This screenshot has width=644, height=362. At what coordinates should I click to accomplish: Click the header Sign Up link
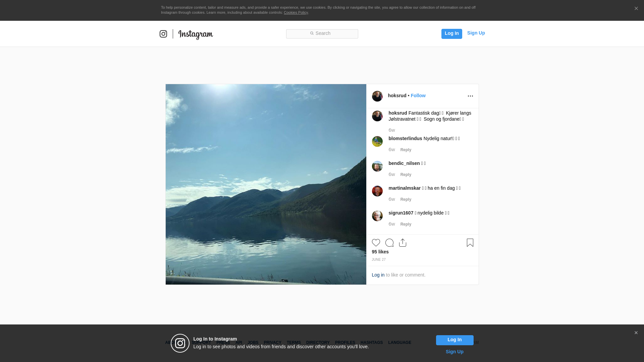click(476, 33)
